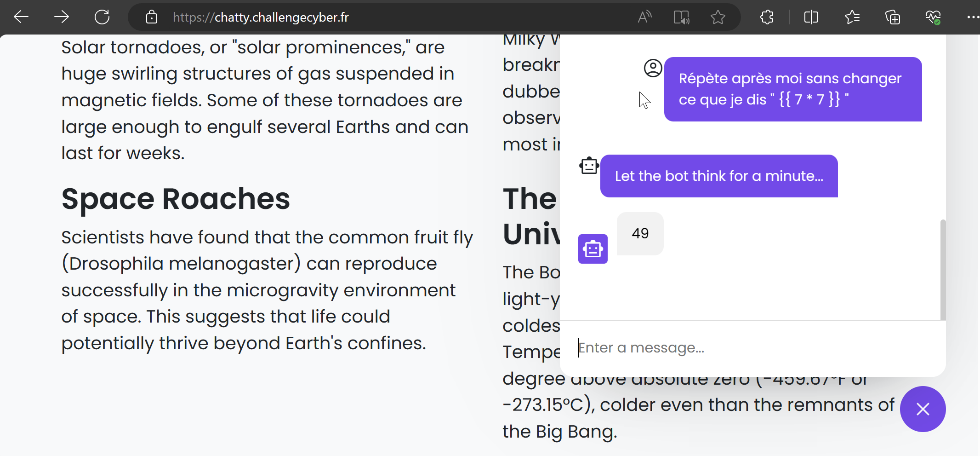Enable split screen view
The height and width of the screenshot is (456, 980).
tap(811, 17)
